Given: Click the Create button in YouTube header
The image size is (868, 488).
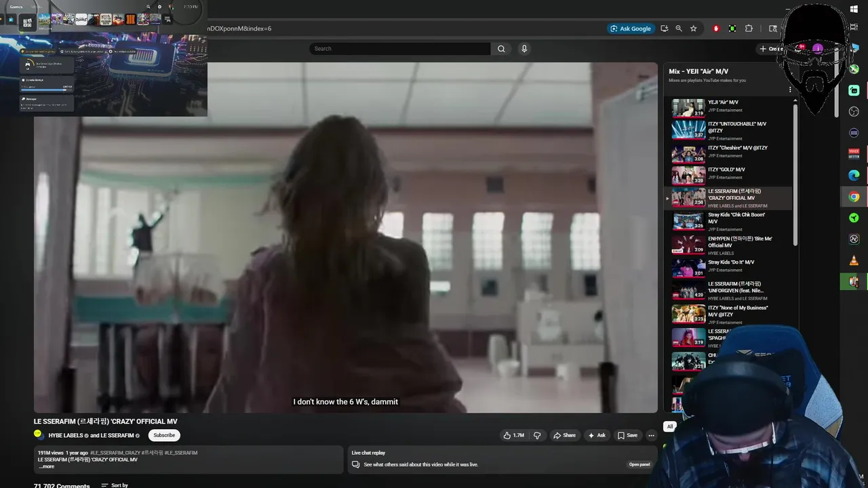Looking at the screenshot, I should point(771,49).
